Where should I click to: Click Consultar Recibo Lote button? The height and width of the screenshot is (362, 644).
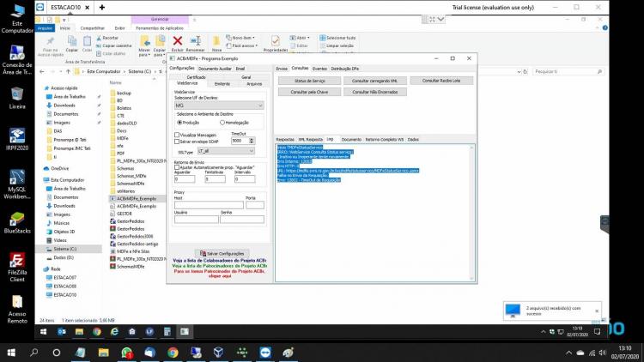[x=441, y=81]
